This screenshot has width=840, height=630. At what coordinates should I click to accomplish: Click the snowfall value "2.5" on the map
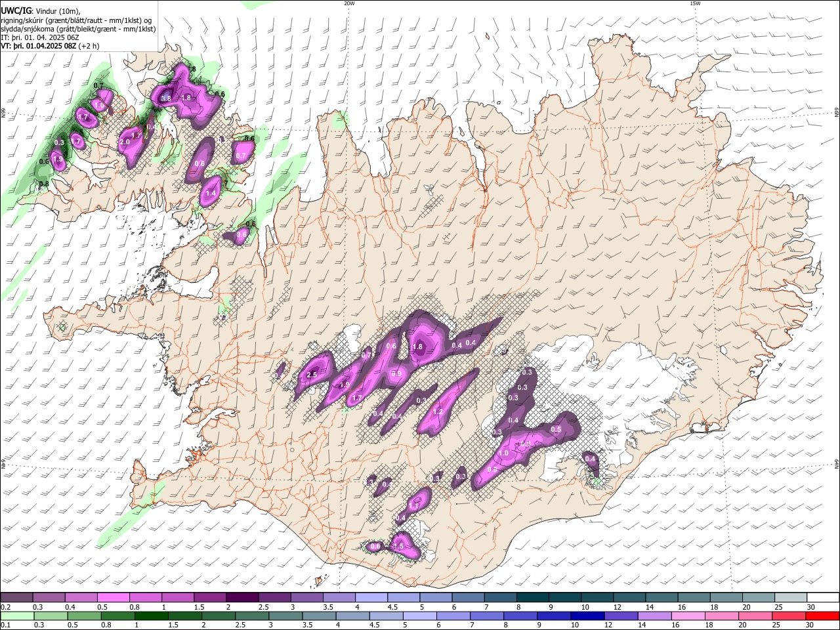312,375
